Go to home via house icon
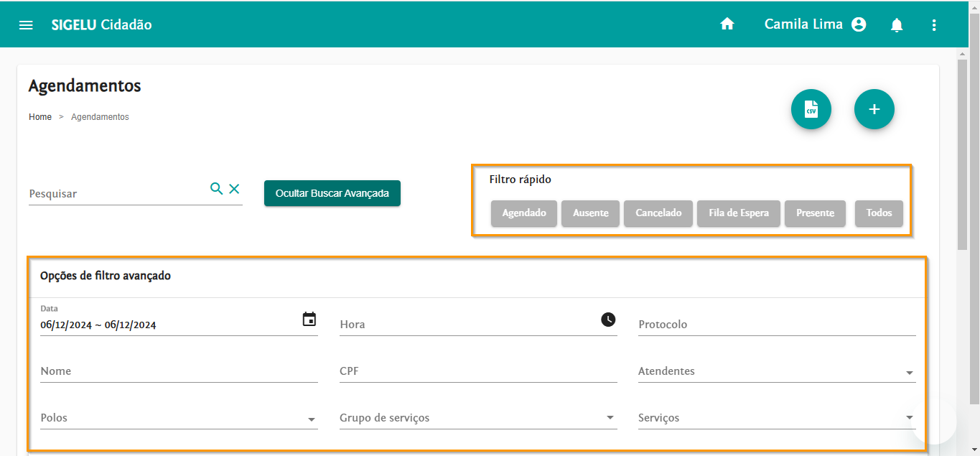Screen dimensions: 980x456 pos(727,24)
